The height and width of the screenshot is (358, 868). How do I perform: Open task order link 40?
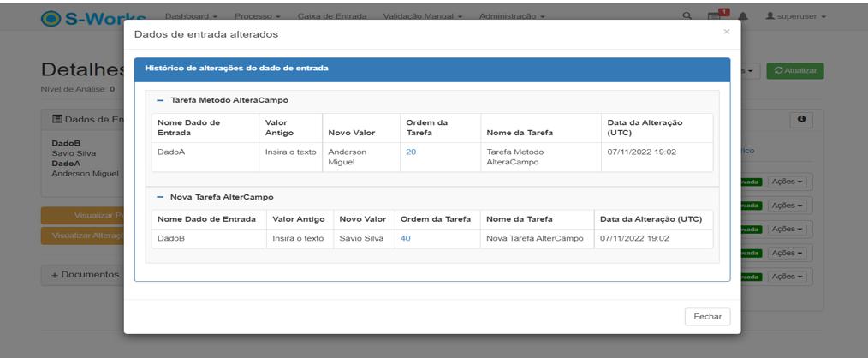pos(405,238)
